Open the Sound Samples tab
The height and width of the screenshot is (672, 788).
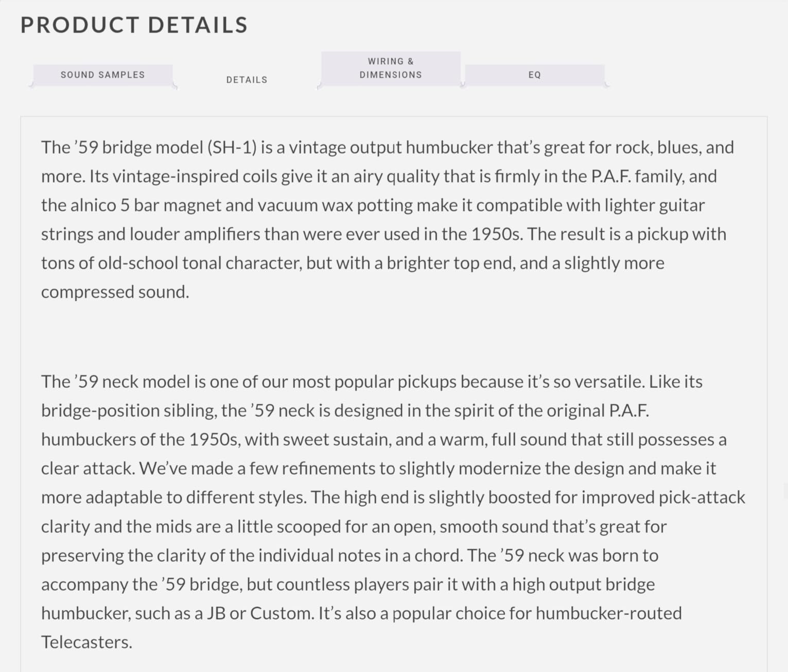[103, 75]
